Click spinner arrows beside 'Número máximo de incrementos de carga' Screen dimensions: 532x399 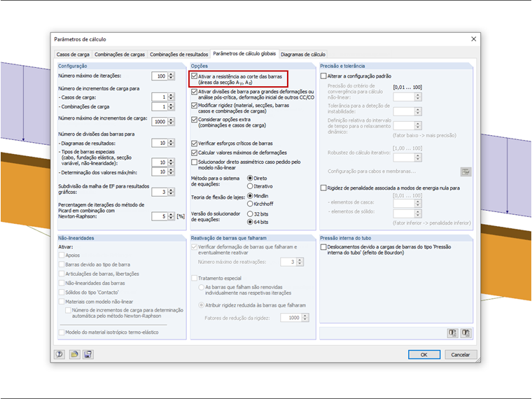(x=171, y=122)
